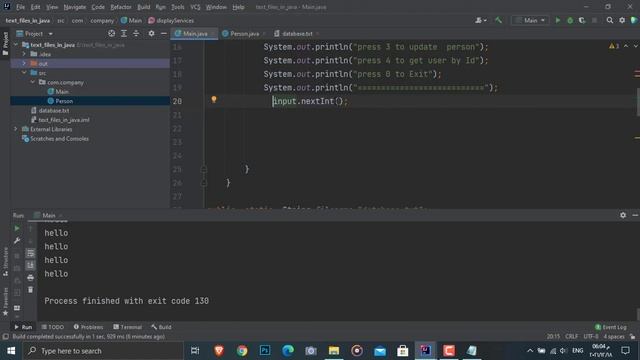640x360 pixels.
Task: Expand the .idea folder
Action: tap(24, 54)
